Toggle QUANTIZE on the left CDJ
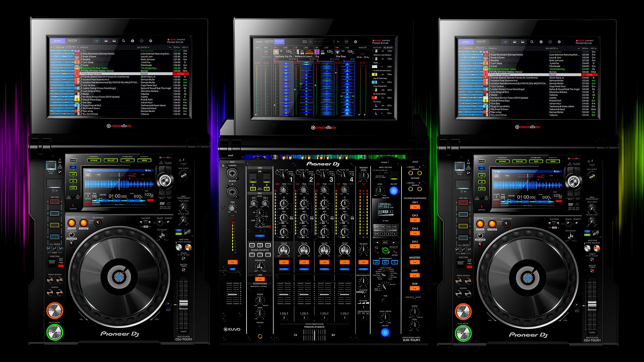This screenshot has height=362, width=644. click(x=73, y=205)
